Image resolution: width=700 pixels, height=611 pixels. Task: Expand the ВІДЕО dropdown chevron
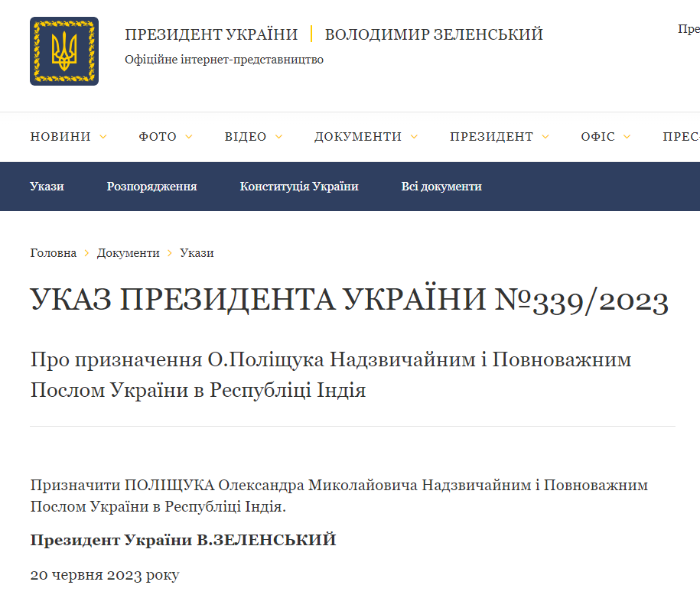[x=278, y=137]
